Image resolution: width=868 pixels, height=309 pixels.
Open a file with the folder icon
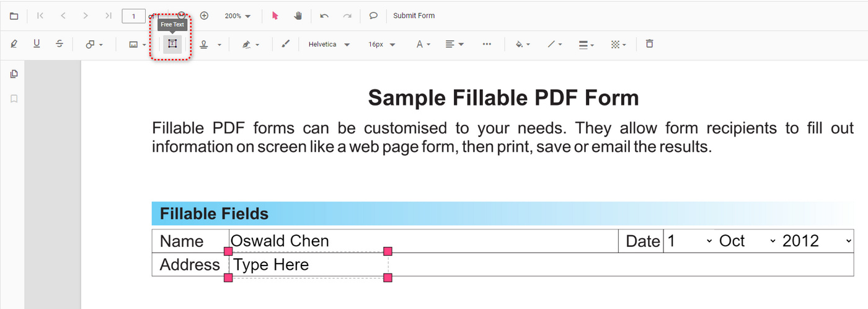pyautogui.click(x=14, y=16)
